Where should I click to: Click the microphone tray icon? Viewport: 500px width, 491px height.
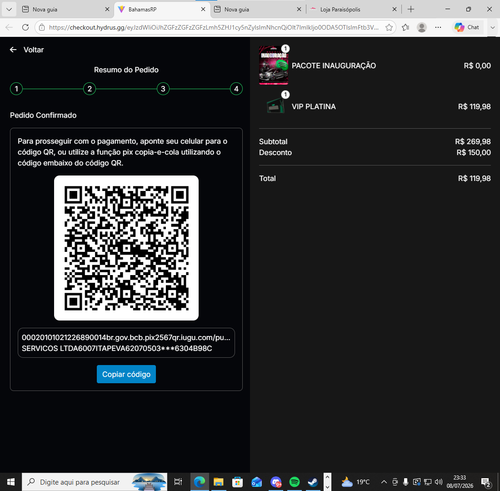coord(406,482)
